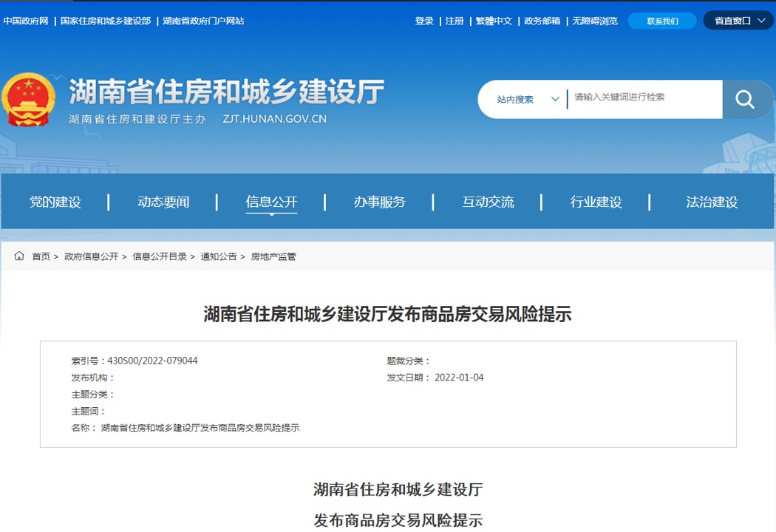Click the search keyword input field
The height and width of the screenshot is (532, 776).
click(643, 98)
